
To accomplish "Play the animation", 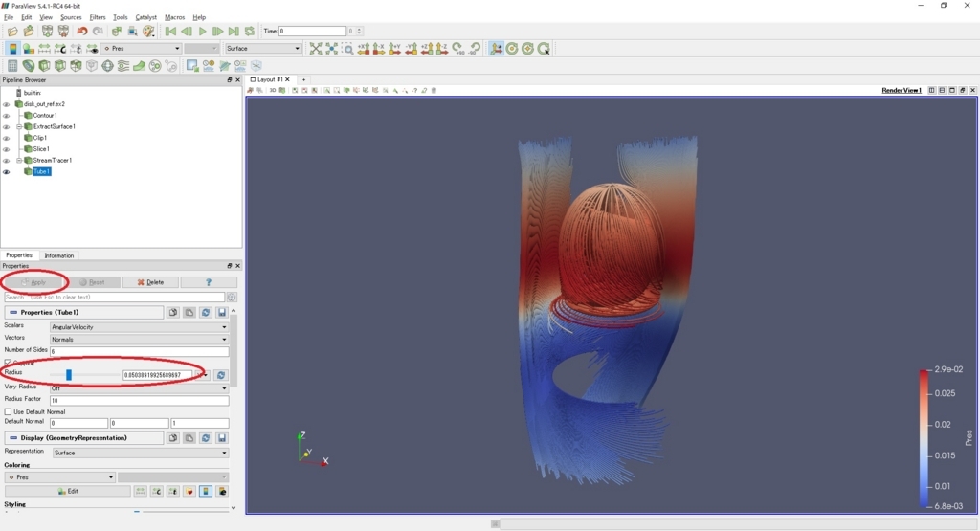I will pyautogui.click(x=202, y=32).
